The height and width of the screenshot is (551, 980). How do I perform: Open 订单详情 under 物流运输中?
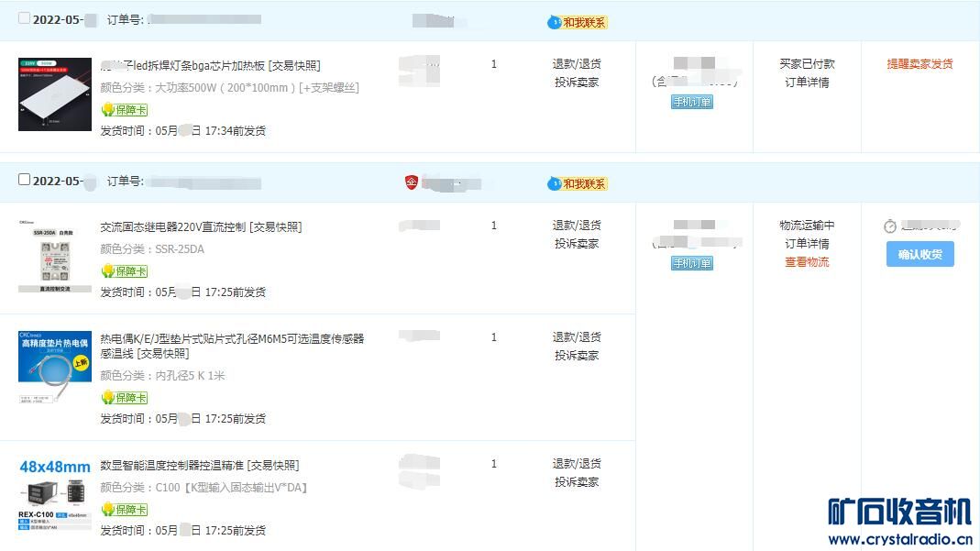click(807, 243)
